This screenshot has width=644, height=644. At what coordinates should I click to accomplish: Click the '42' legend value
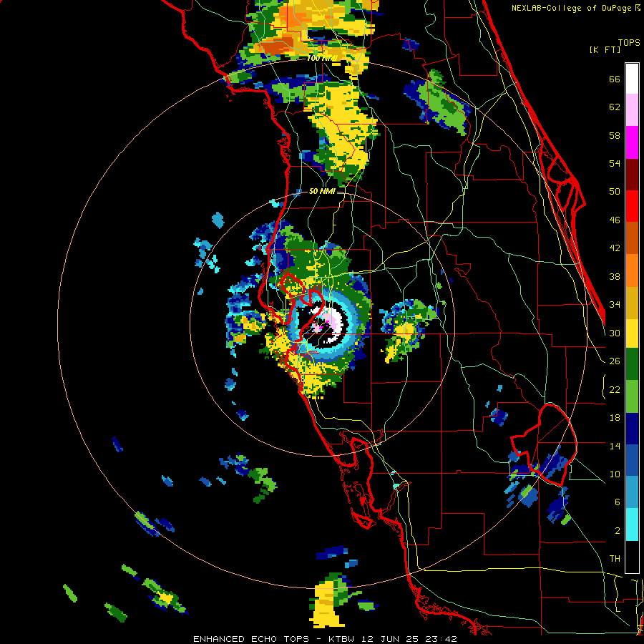coord(615,248)
